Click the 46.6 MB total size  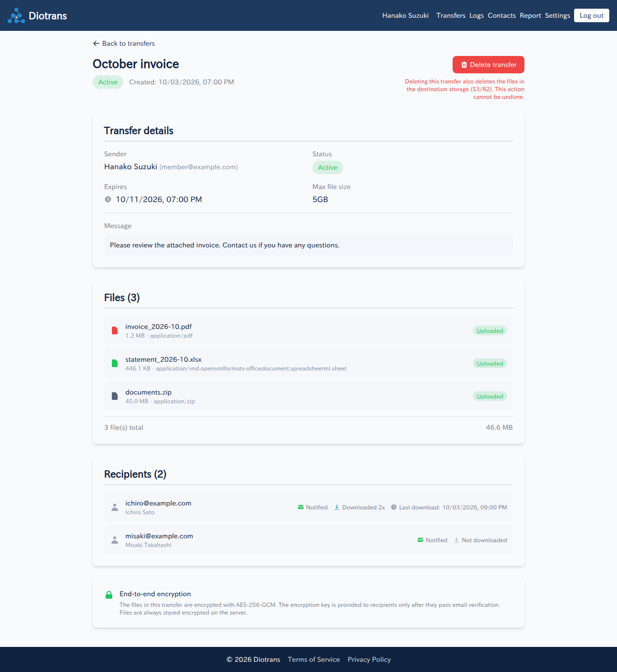[499, 427]
